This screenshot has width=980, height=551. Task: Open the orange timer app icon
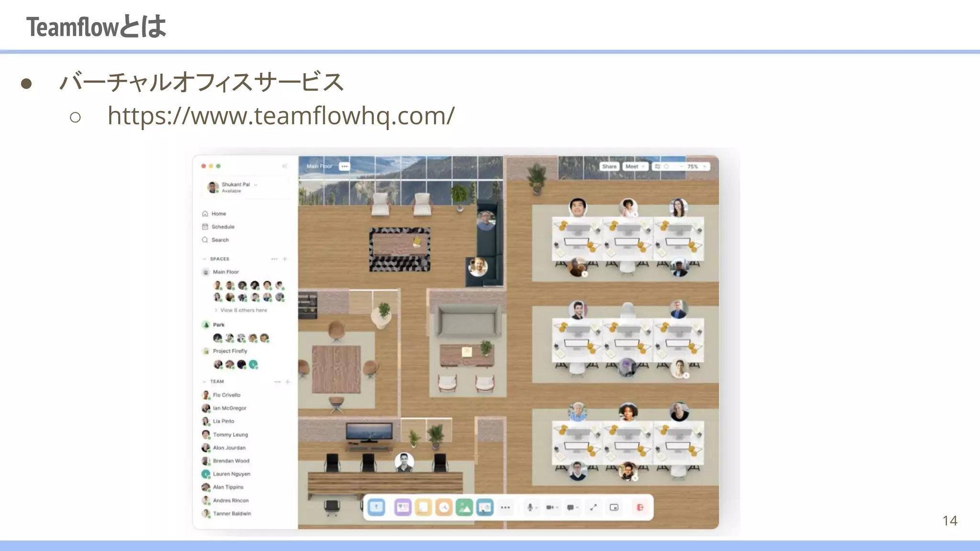click(x=444, y=507)
